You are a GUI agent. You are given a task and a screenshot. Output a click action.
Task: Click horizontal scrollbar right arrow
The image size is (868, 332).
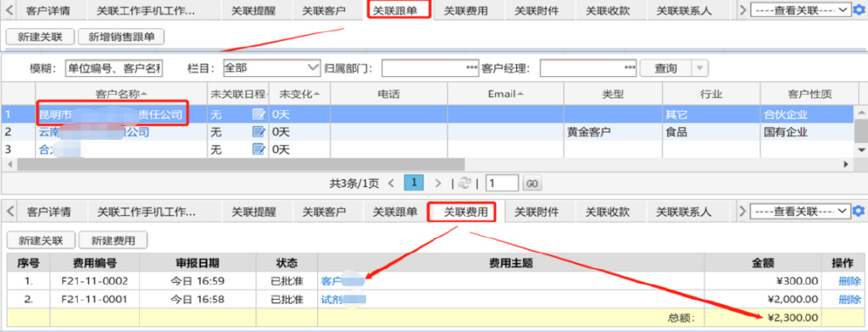[846, 164]
